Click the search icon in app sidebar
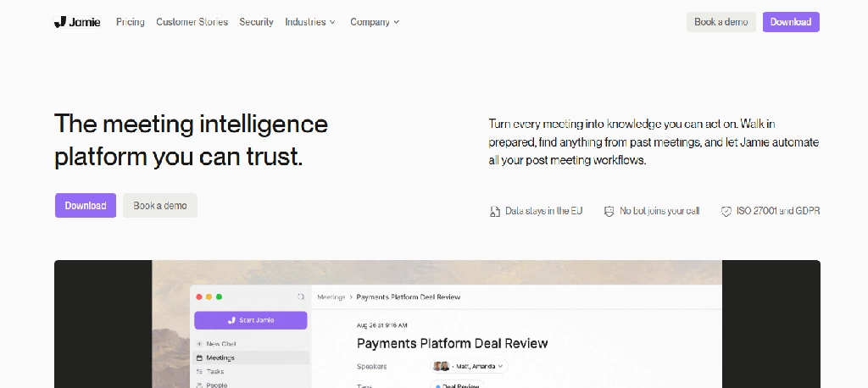 301,297
